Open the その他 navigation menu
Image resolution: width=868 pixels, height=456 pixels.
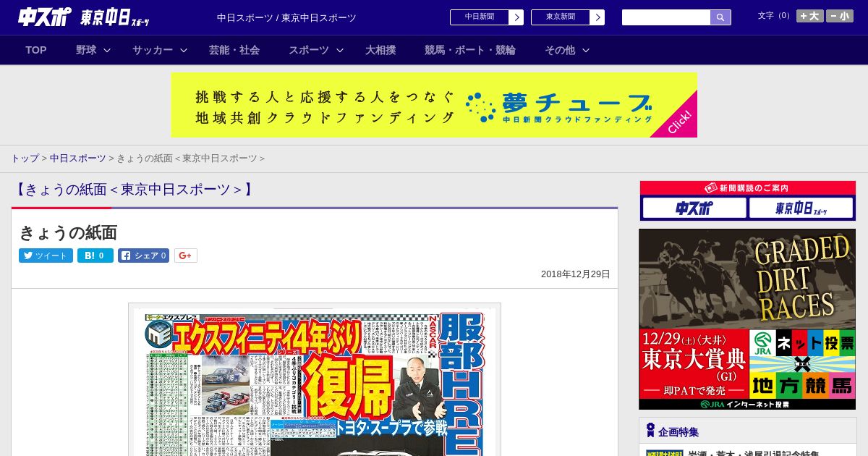(560, 50)
